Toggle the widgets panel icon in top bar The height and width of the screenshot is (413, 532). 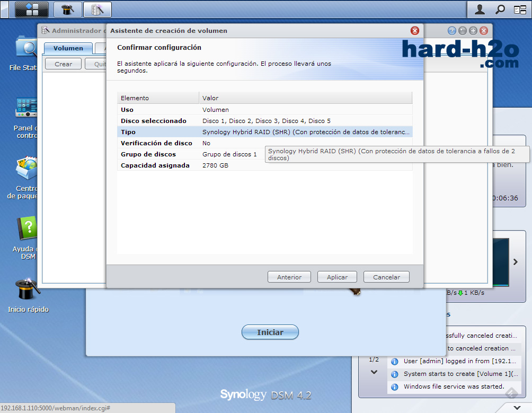520,10
